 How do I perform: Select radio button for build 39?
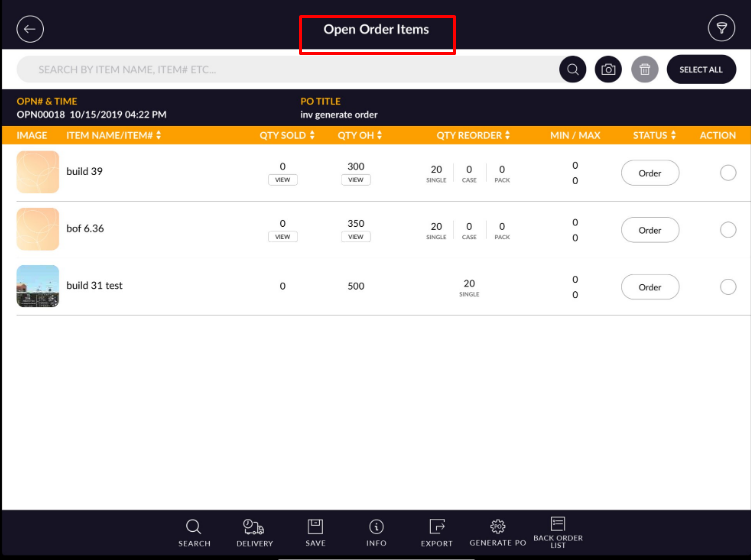(x=728, y=173)
